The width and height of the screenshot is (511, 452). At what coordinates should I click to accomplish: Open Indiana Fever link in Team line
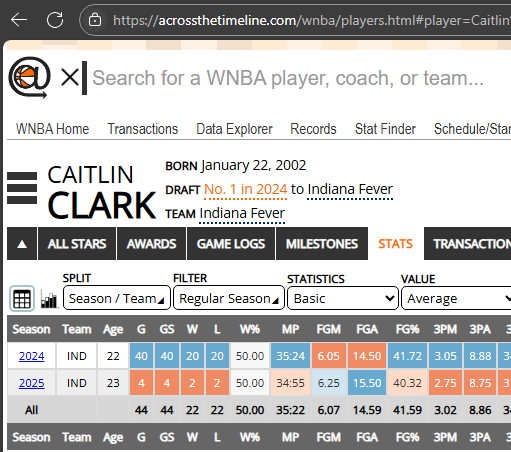pyautogui.click(x=242, y=213)
